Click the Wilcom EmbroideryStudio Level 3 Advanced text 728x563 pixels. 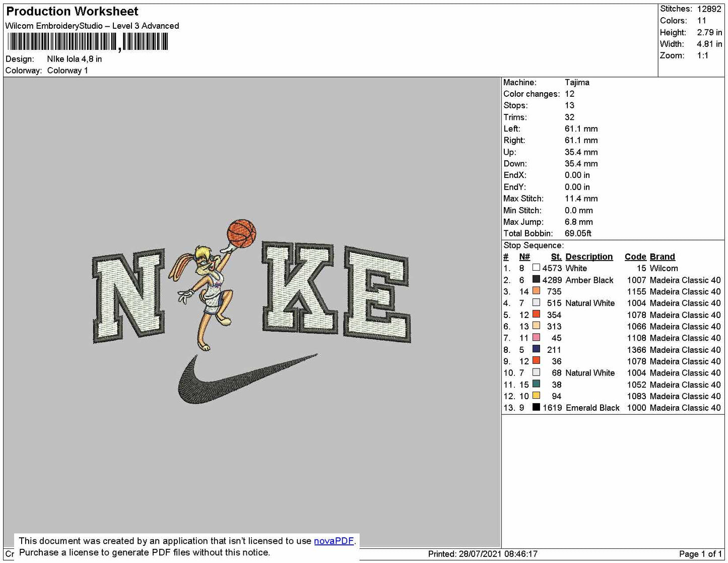click(92, 26)
